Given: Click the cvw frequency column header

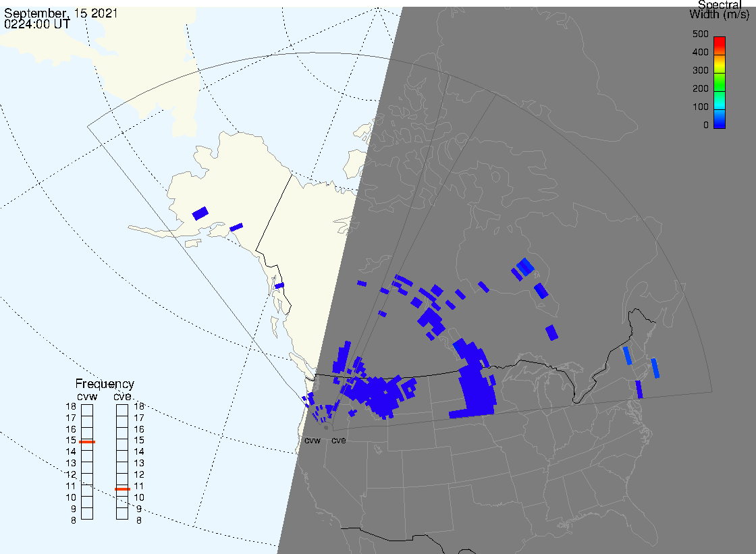Looking at the screenshot, I should pyautogui.click(x=87, y=397).
